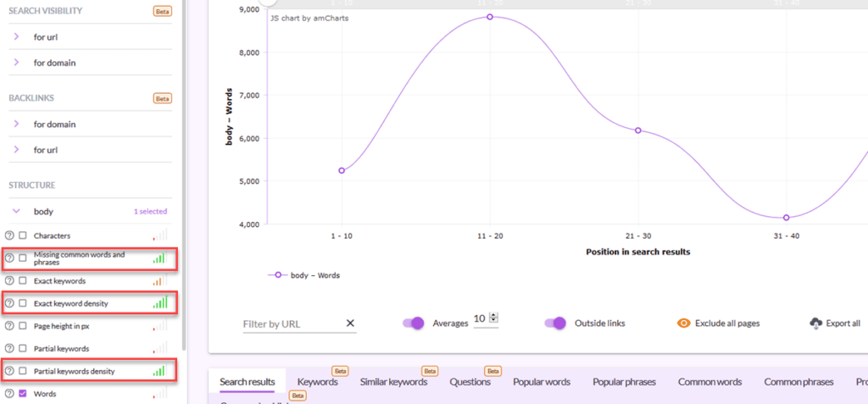Click the correlation bars icon next to Characters
Viewport: 868px width, 404px height.
159,235
